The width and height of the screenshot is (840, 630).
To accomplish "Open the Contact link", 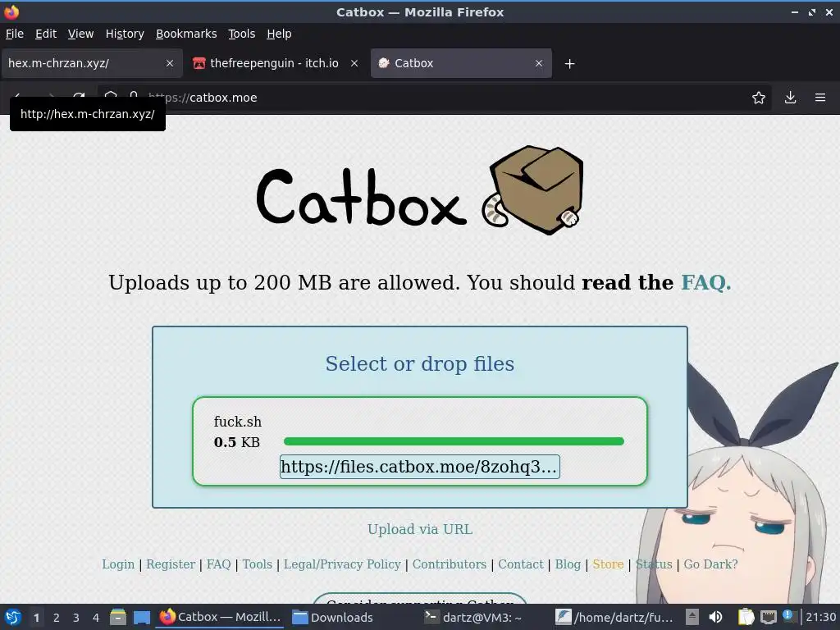I will point(520,564).
